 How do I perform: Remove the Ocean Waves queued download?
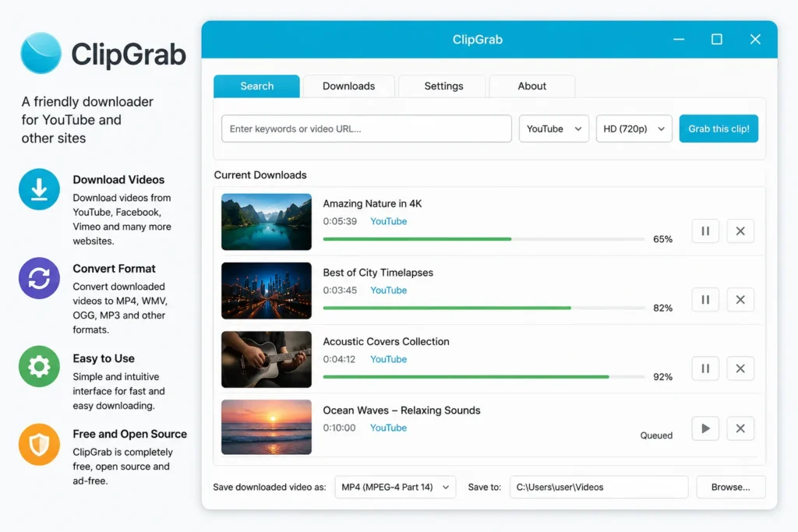coord(740,428)
